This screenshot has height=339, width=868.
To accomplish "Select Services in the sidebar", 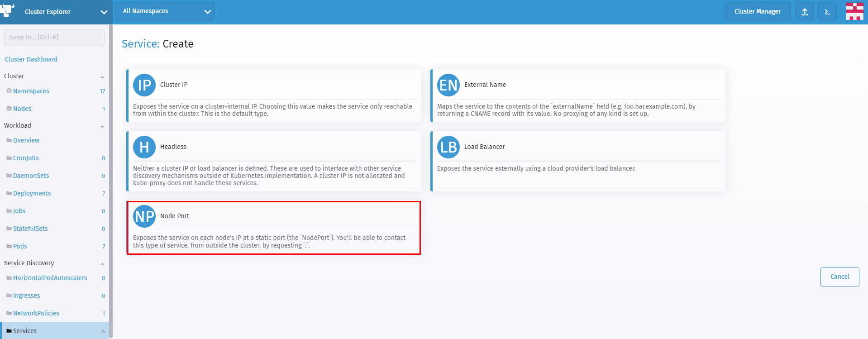I will [54, 331].
